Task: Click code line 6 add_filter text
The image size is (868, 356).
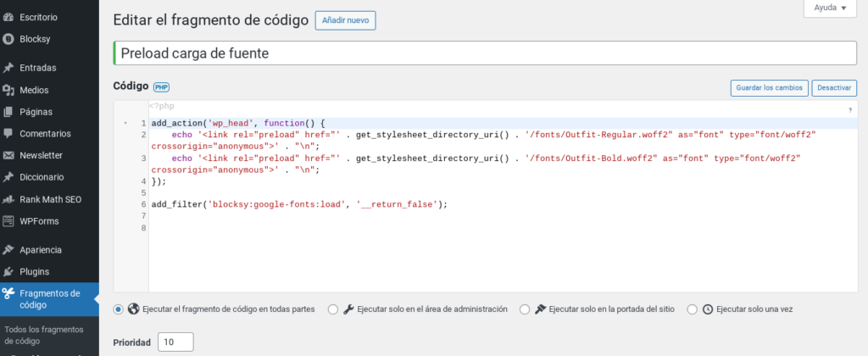Action: [x=299, y=204]
